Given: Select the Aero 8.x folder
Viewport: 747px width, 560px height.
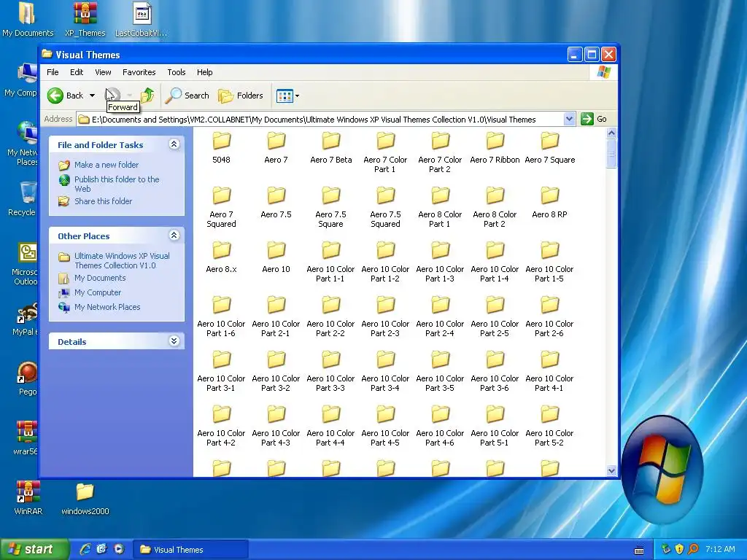Looking at the screenshot, I should coord(222,257).
